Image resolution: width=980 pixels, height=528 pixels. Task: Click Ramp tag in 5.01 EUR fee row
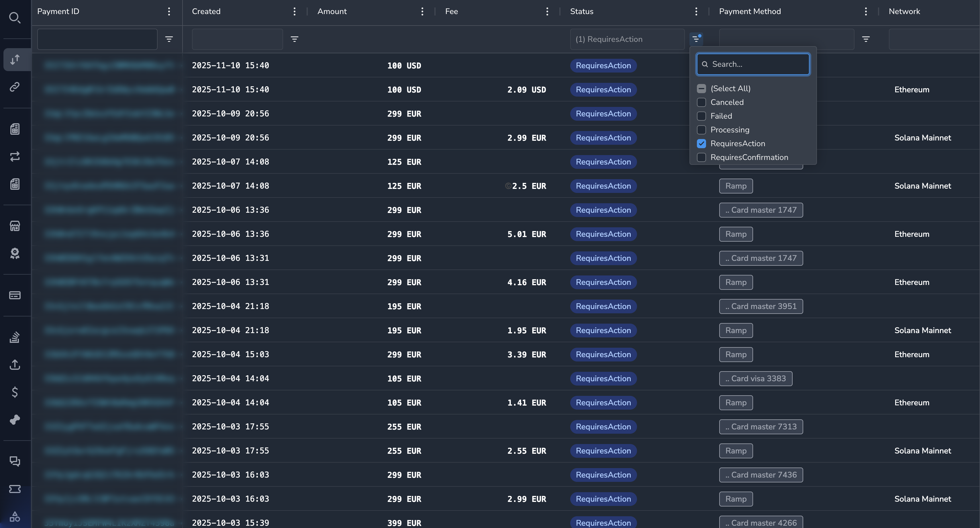click(x=736, y=234)
